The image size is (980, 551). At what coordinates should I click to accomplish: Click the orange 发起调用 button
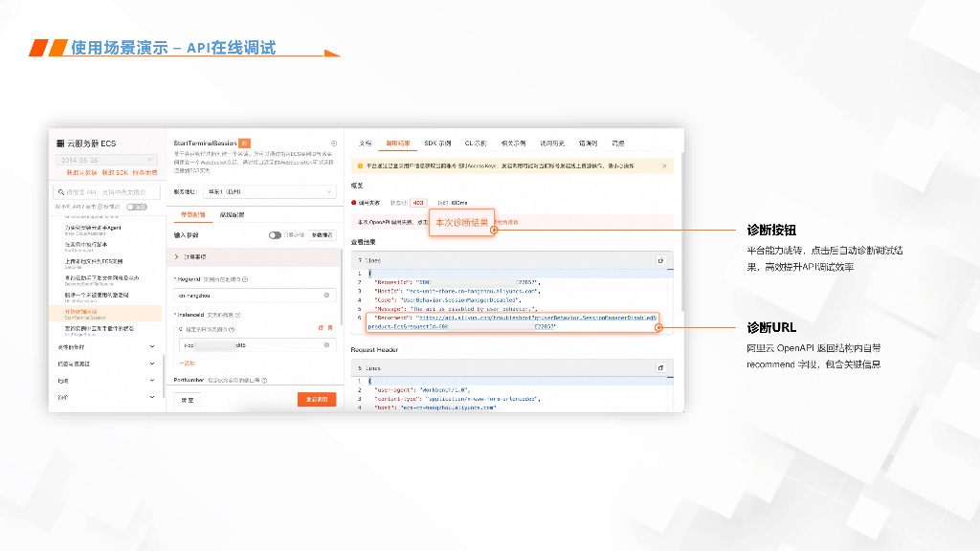coord(316,399)
